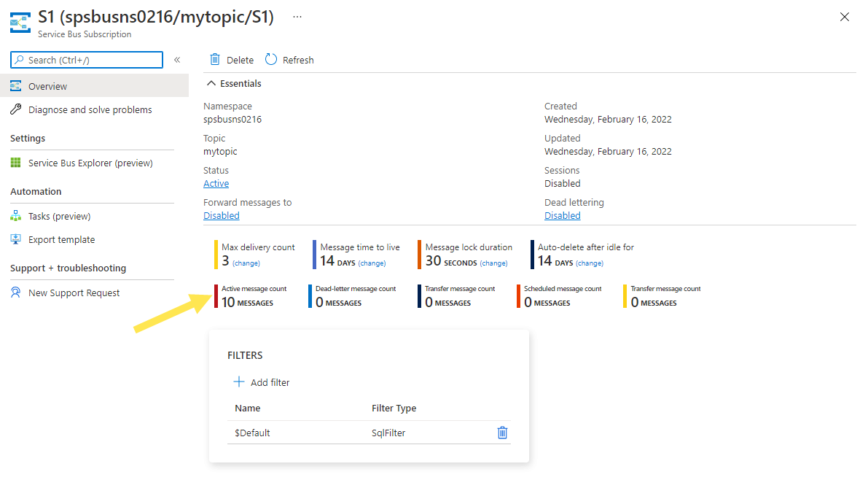Click the Overview icon in sidebar
This screenshot has height=480, width=868.
click(16, 86)
